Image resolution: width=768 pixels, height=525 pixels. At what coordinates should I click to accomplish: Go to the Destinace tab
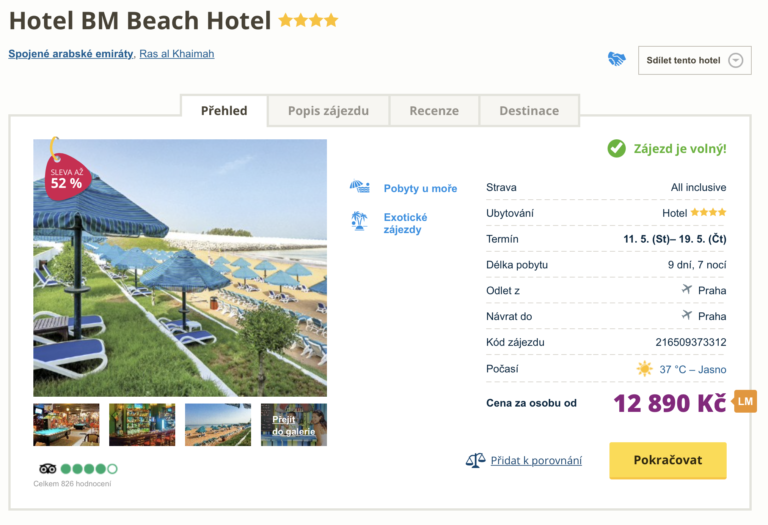coord(529,111)
